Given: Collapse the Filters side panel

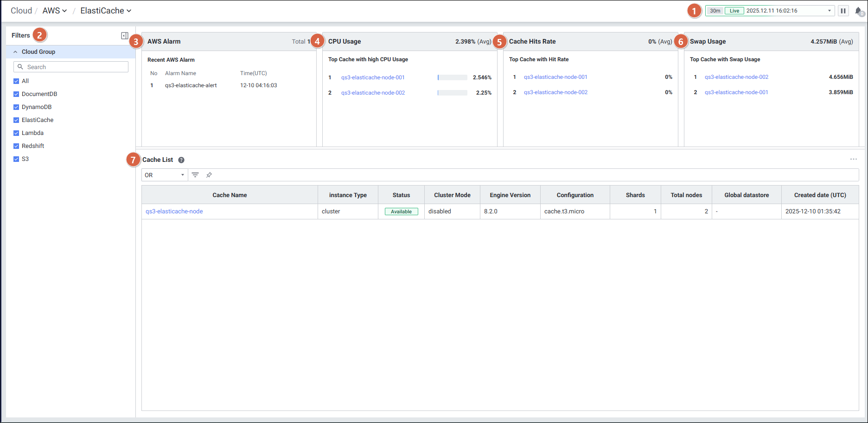Looking at the screenshot, I should (x=124, y=36).
